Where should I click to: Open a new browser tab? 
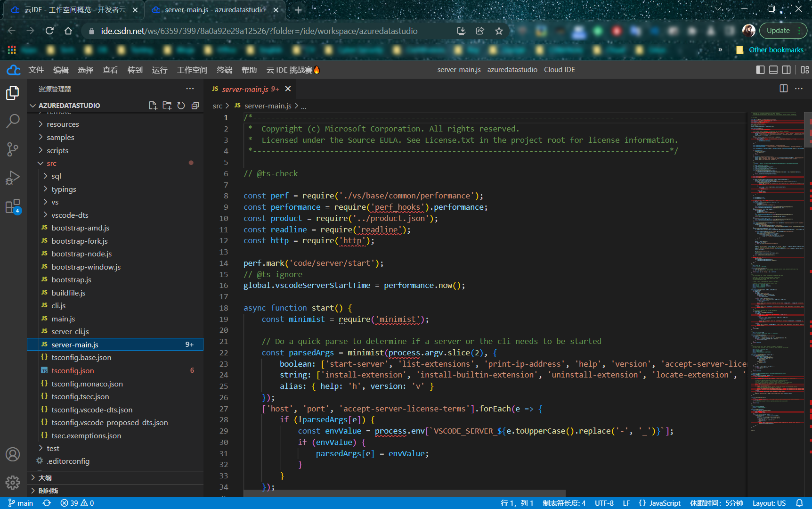[x=298, y=9]
